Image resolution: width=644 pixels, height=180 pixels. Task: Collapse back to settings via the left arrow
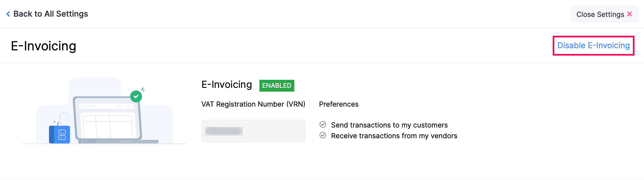pyautogui.click(x=9, y=14)
